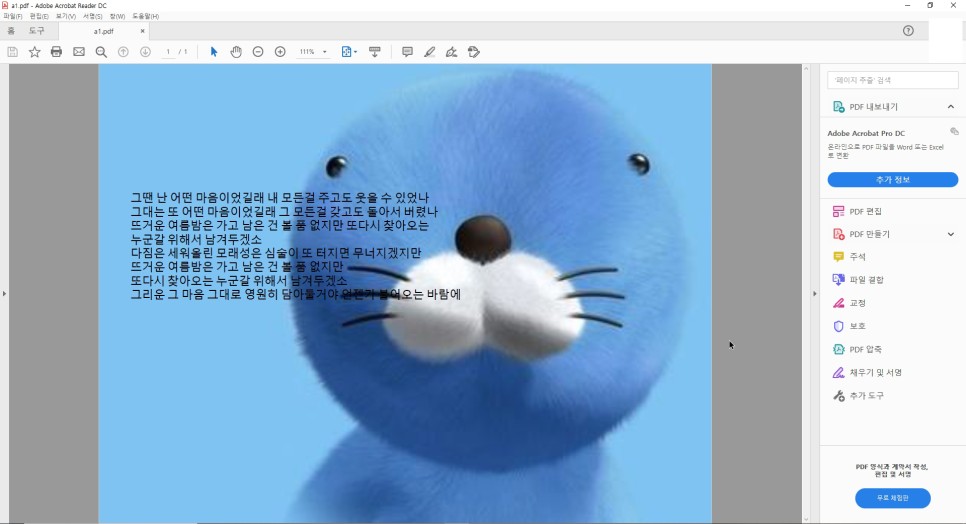Image resolution: width=966 pixels, height=524 pixels.
Task: Expand the PDF 만들기 chevron
Action: 951,234
